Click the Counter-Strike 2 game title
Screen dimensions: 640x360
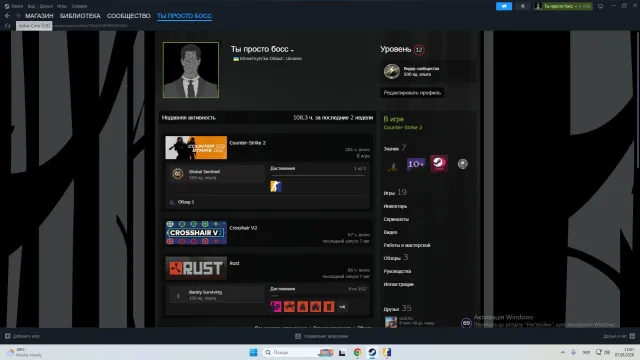247,143
